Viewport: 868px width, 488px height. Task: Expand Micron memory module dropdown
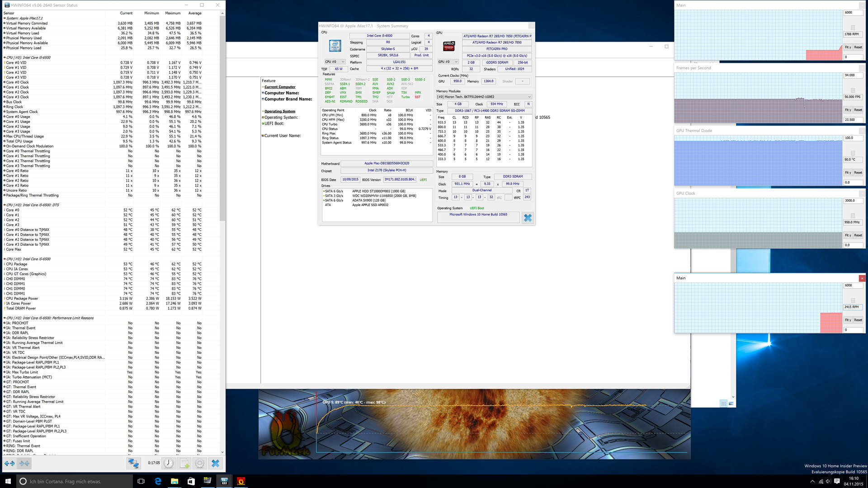tap(484, 97)
